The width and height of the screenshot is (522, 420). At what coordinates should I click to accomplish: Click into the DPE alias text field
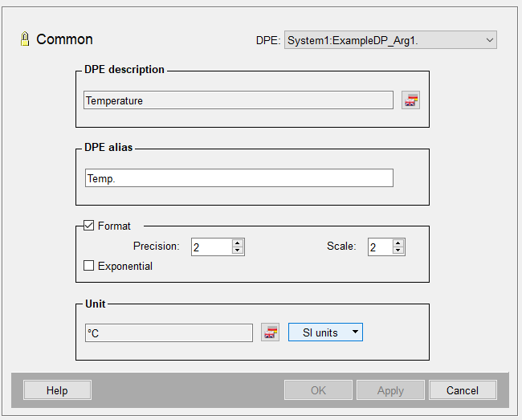tap(239, 178)
